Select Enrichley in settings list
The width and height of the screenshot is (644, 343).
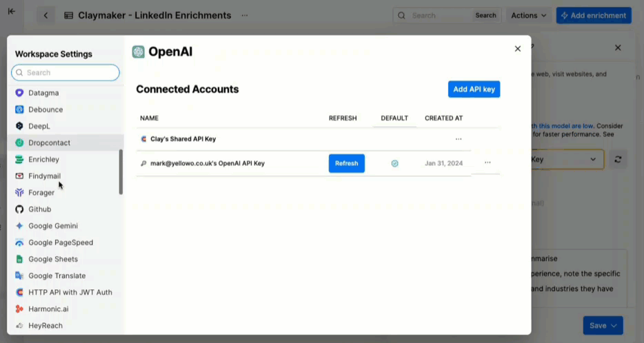pyautogui.click(x=66, y=159)
